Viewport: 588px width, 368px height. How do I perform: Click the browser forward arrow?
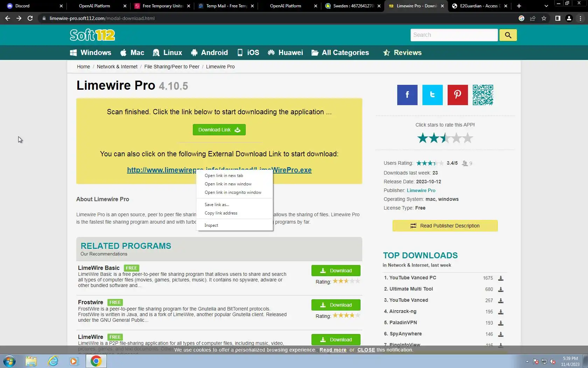coord(19,18)
